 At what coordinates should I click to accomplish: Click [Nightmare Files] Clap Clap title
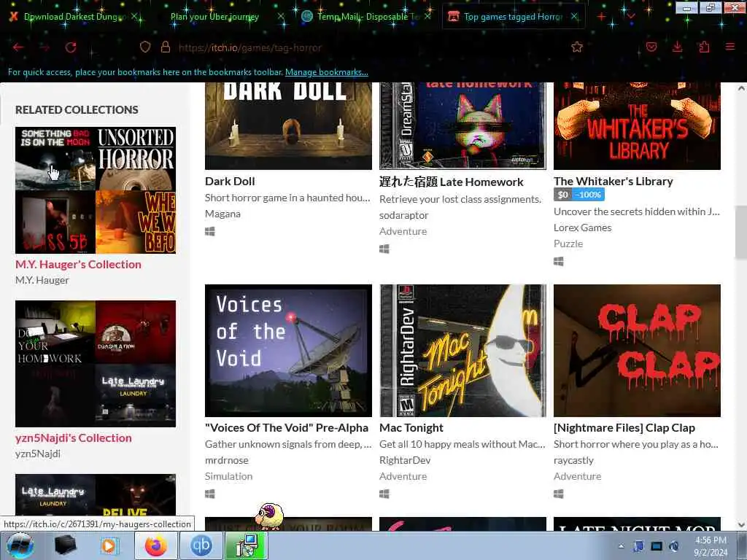pyautogui.click(x=624, y=428)
